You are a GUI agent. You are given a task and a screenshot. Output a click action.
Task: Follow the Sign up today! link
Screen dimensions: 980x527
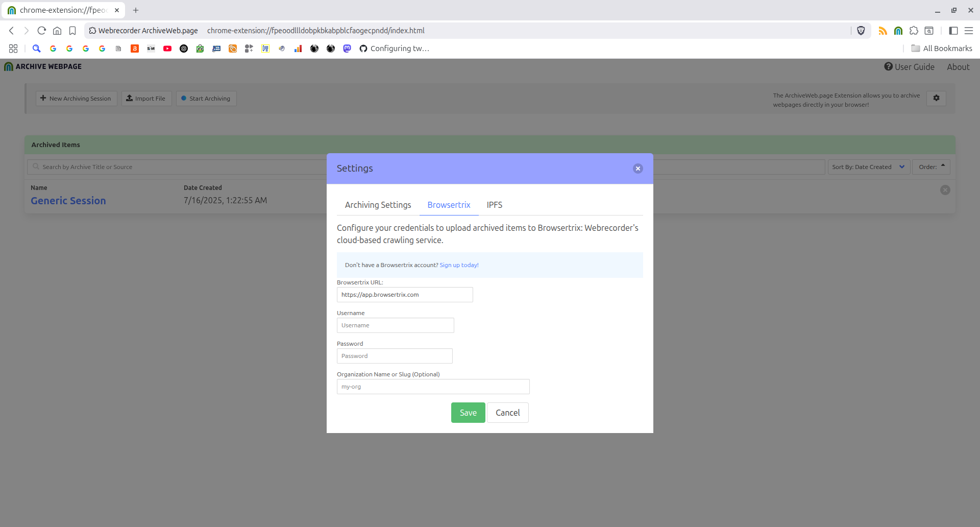(x=459, y=265)
